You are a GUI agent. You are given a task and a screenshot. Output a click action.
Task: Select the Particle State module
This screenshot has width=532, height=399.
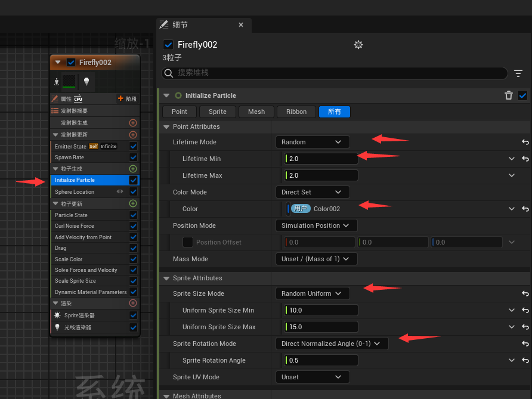pyautogui.click(x=71, y=215)
